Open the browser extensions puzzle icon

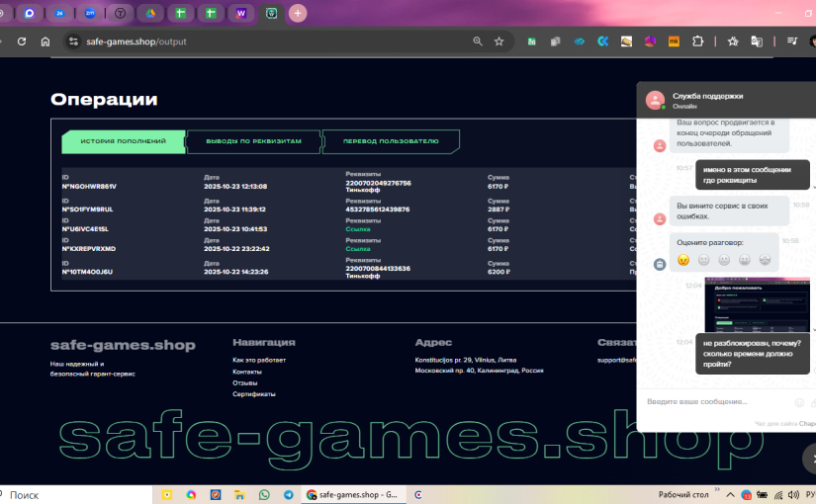click(x=698, y=42)
